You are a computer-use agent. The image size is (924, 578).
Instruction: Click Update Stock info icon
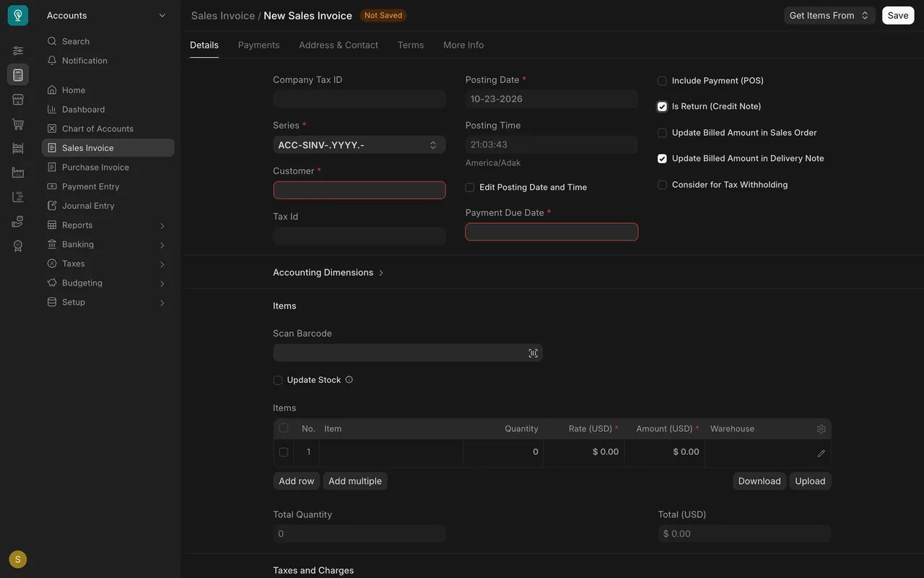(x=349, y=380)
